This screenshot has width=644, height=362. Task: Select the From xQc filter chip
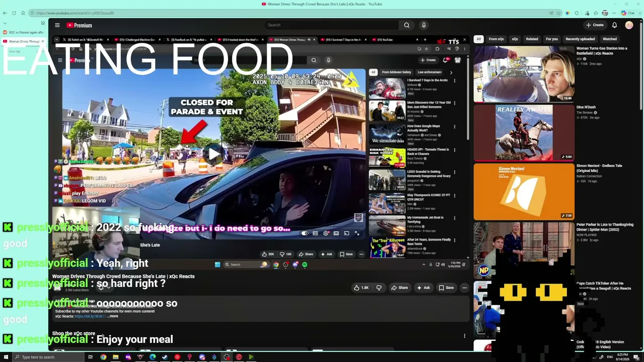[x=496, y=39]
